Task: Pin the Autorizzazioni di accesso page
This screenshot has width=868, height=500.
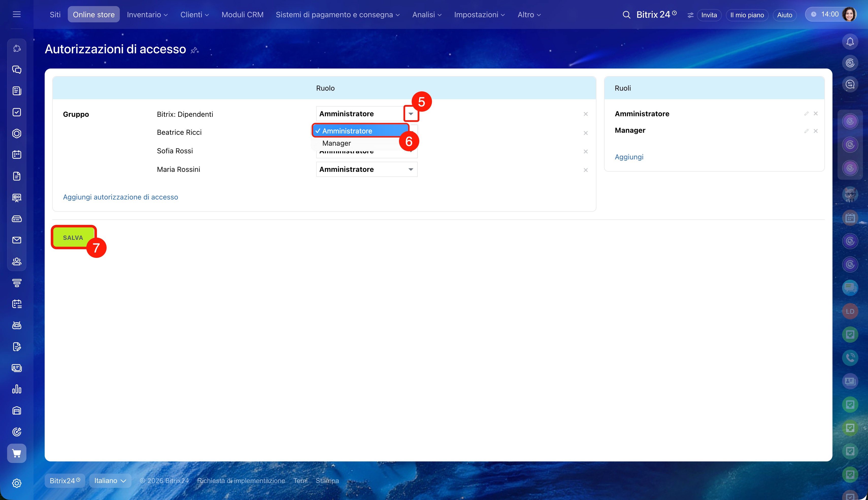Action: tap(194, 50)
